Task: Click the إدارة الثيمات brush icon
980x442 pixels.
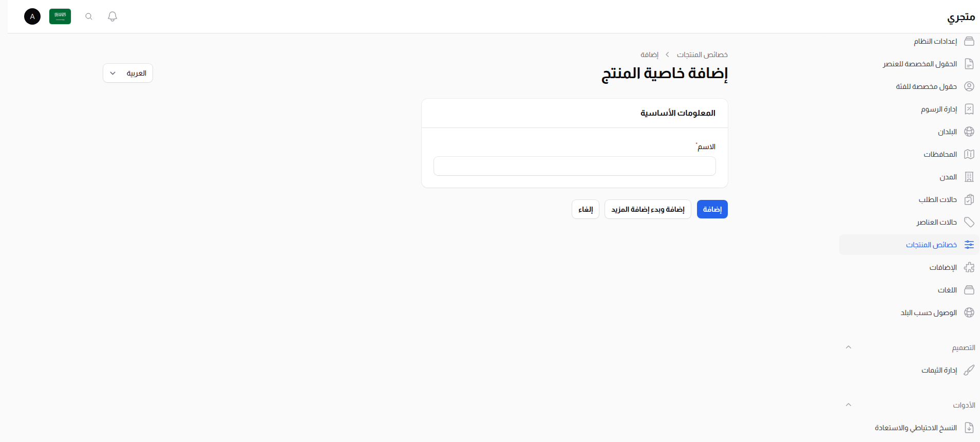Action: (x=969, y=370)
